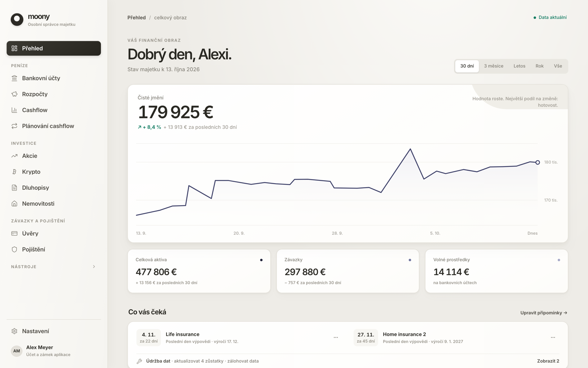This screenshot has width=588, height=368.
Task: Open the Volné prostředky card
Action: (497, 271)
